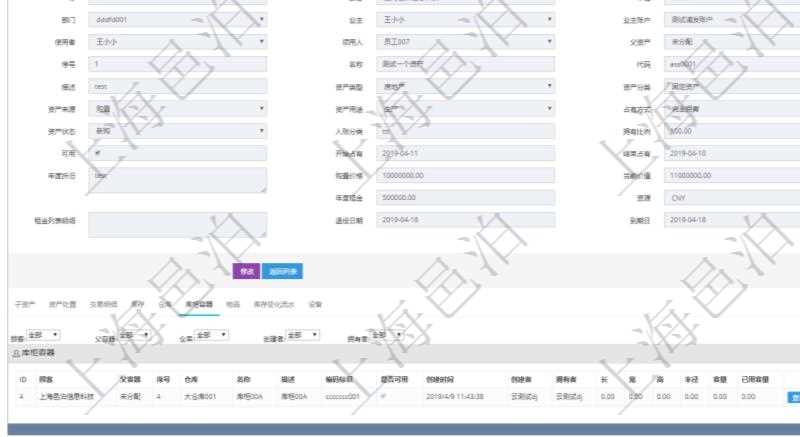The image size is (800, 437).
Task: Switch to the 交易明细 tab
Action: tap(105, 303)
